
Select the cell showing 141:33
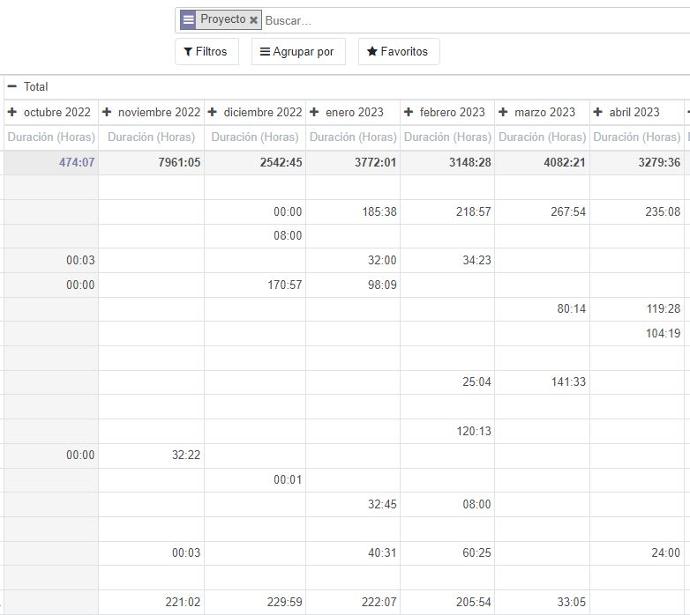tap(542, 382)
